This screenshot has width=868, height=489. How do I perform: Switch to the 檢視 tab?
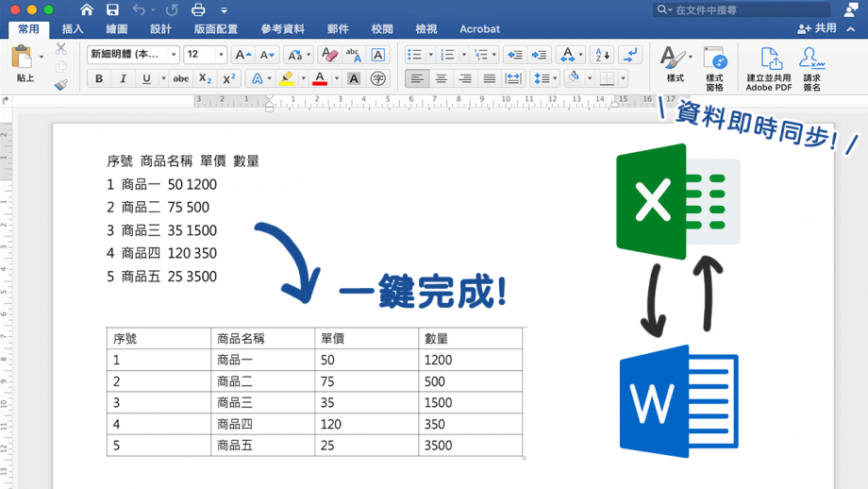(x=426, y=29)
